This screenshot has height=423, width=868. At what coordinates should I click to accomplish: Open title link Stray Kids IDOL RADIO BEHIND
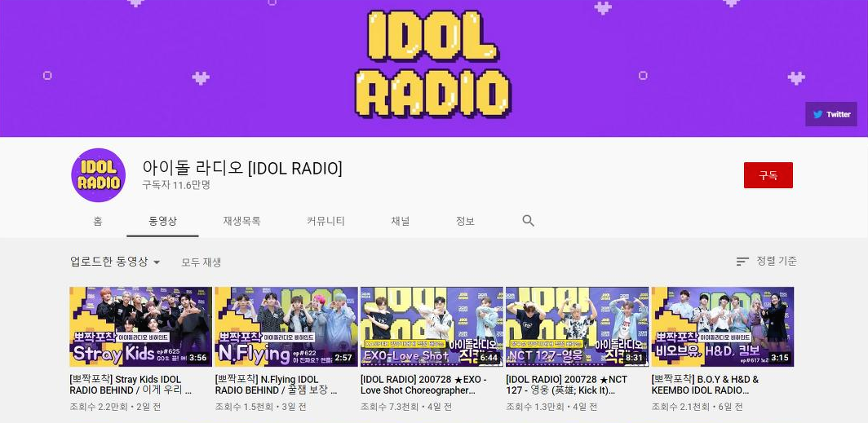(x=131, y=385)
